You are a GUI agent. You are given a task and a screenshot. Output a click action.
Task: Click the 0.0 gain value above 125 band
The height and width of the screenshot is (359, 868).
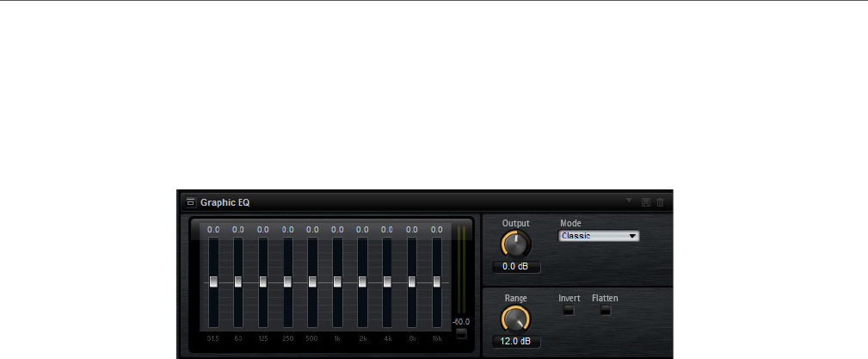pos(263,229)
